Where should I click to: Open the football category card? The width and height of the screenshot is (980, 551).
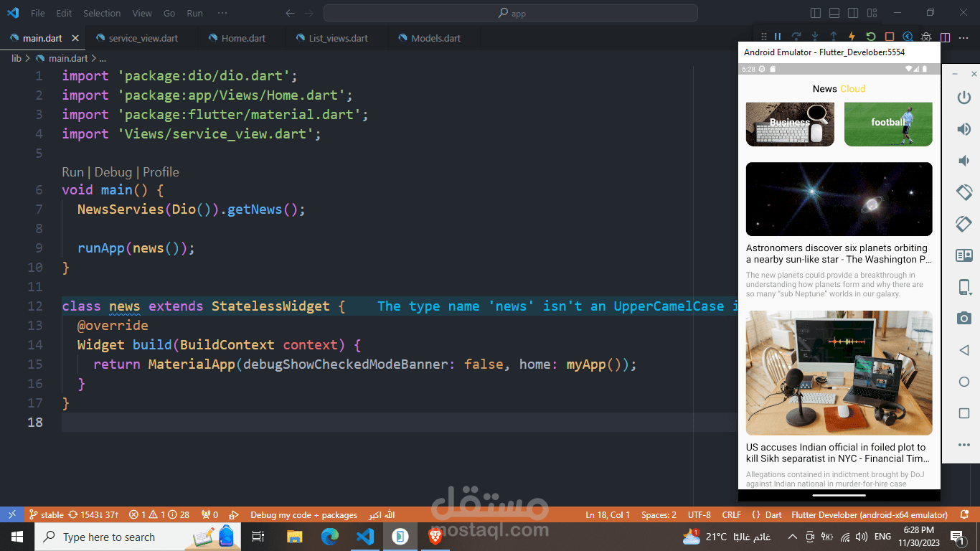[x=888, y=124]
